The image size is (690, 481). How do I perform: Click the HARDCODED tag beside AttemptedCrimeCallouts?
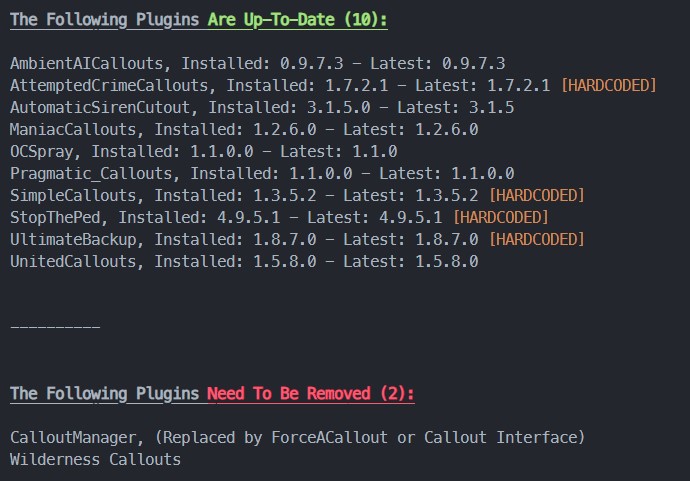pos(609,85)
